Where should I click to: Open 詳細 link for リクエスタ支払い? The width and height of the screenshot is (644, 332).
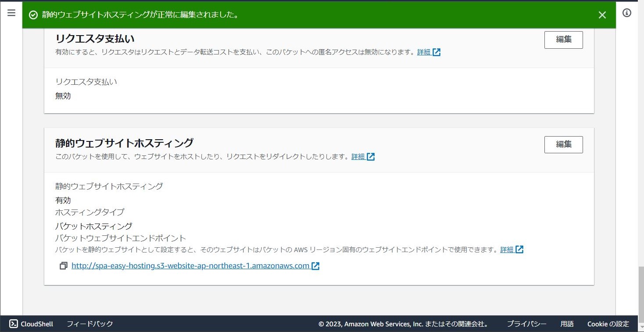[429, 52]
